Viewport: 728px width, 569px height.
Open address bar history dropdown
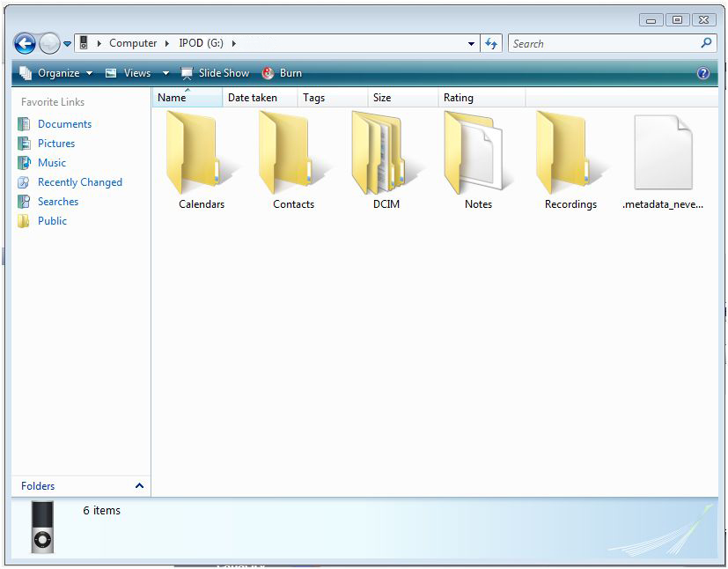[472, 43]
